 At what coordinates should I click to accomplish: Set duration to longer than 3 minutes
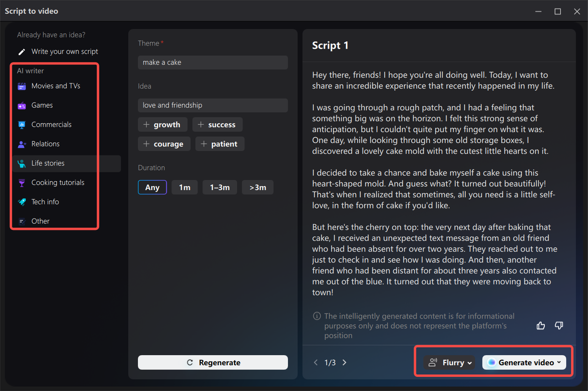[257, 187]
